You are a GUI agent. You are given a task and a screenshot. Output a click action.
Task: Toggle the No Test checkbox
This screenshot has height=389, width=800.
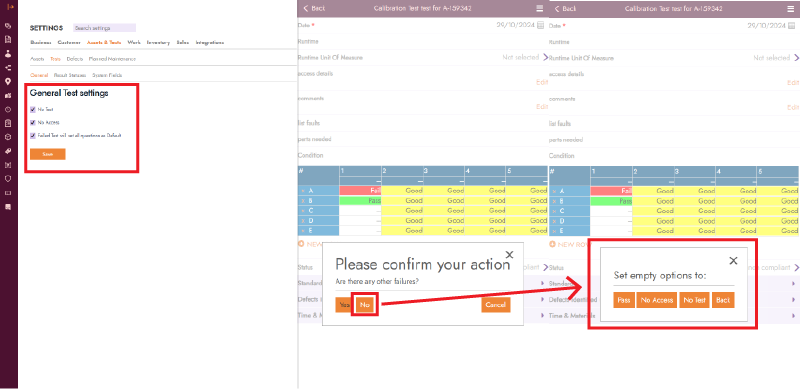tap(33, 109)
